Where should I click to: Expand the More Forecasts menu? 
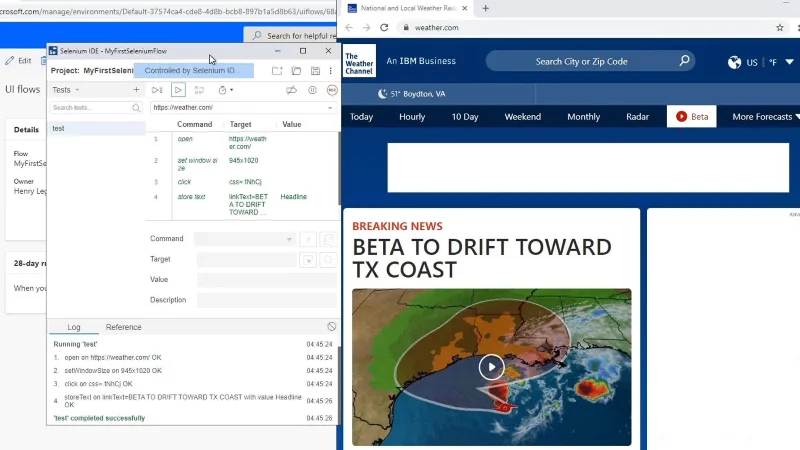764,117
